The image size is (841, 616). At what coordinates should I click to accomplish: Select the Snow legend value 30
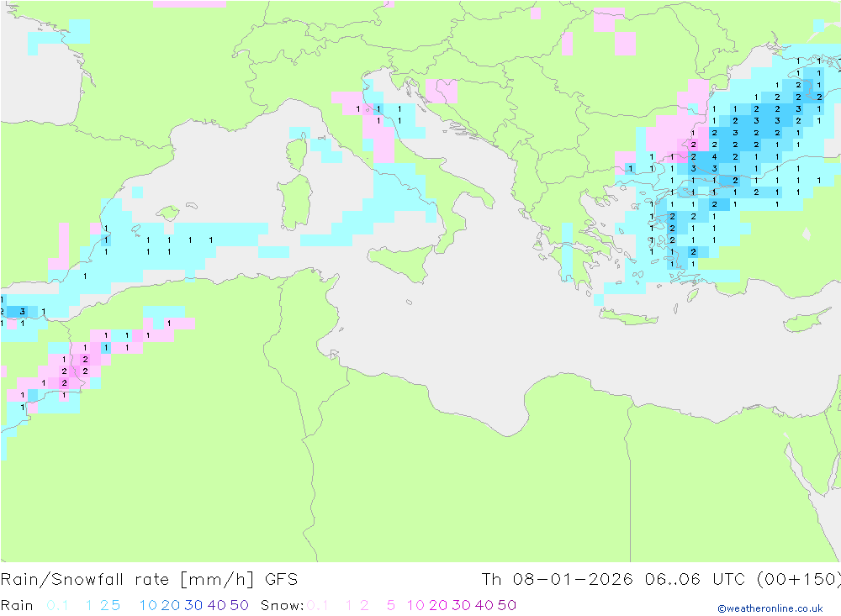tap(461, 605)
